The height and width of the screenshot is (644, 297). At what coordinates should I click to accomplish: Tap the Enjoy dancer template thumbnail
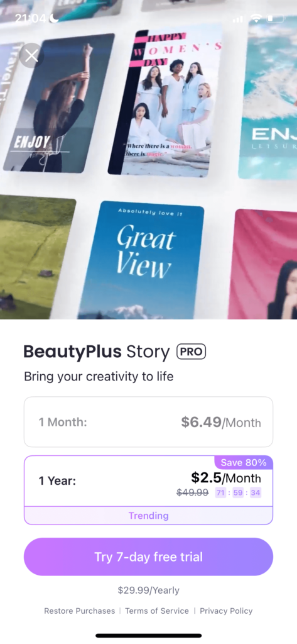coord(58,103)
